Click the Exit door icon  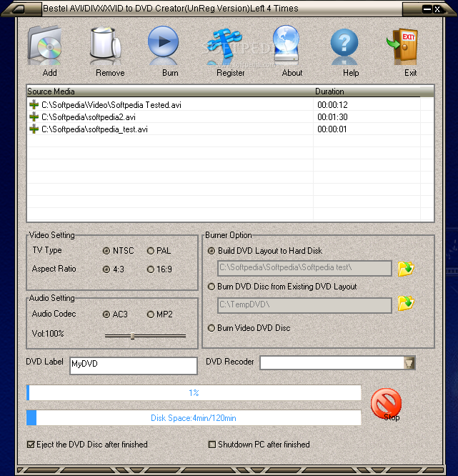click(x=402, y=46)
